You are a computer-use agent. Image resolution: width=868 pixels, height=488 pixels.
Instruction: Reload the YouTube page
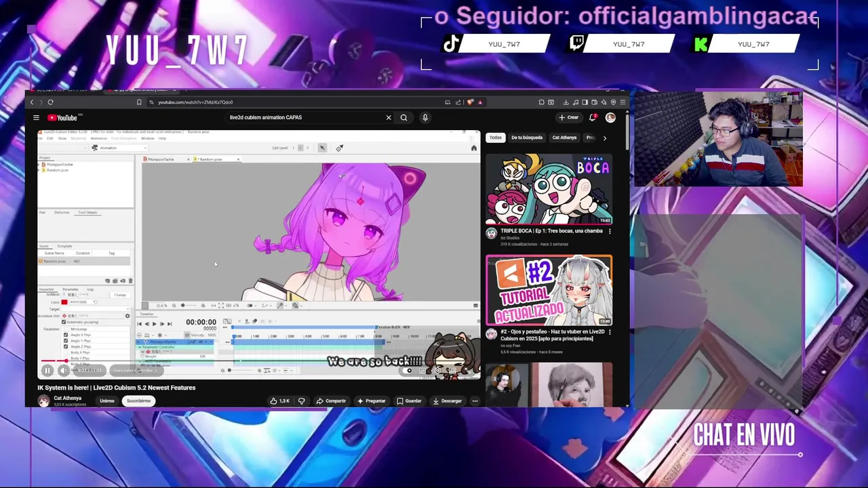coord(50,102)
